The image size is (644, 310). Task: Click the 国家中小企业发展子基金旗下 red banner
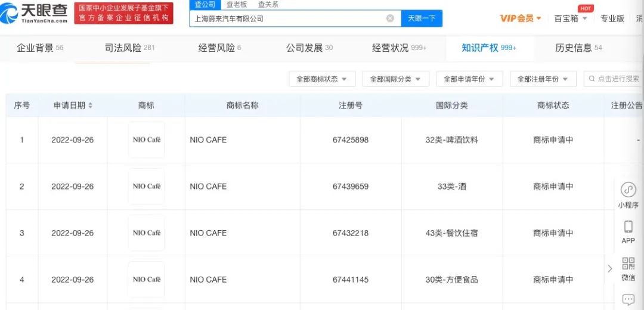click(x=123, y=13)
